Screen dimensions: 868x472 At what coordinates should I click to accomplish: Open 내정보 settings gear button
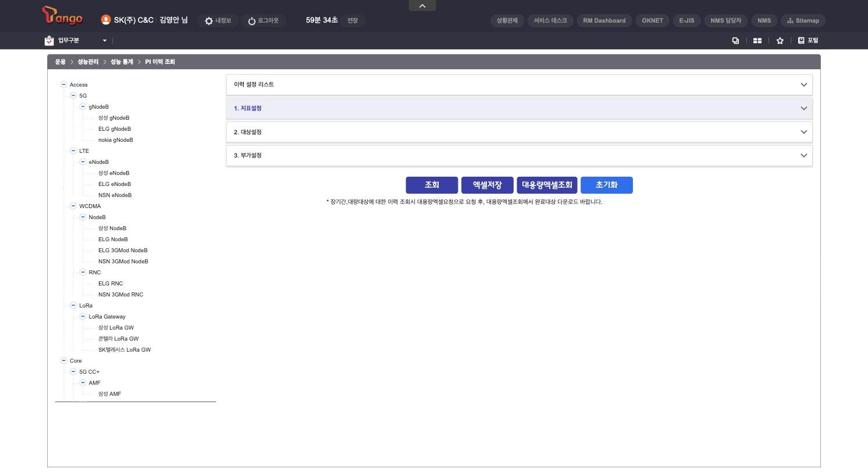tap(218, 20)
